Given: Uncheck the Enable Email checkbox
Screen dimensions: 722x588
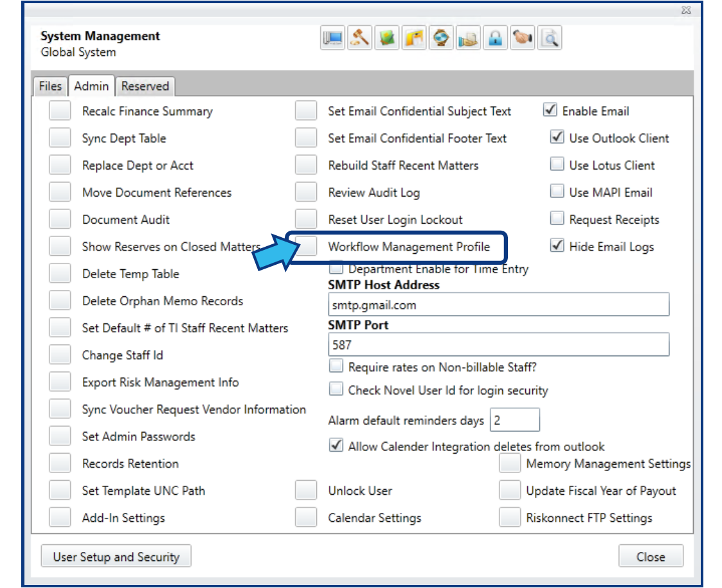Looking at the screenshot, I should click(x=550, y=110).
